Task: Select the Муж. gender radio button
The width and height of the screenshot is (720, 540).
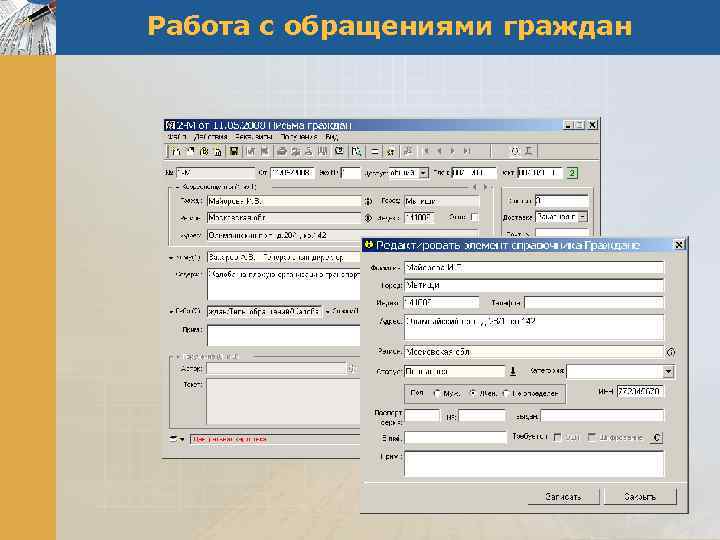Action: coord(437,394)
